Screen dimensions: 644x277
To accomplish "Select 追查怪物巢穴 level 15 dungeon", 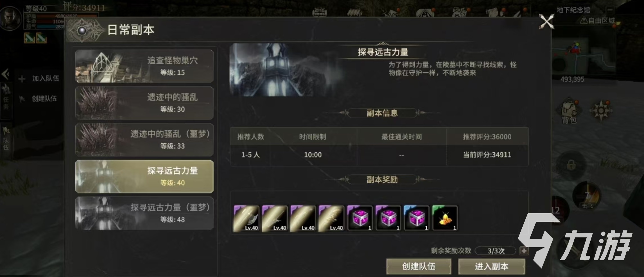I will pos(144,66).
